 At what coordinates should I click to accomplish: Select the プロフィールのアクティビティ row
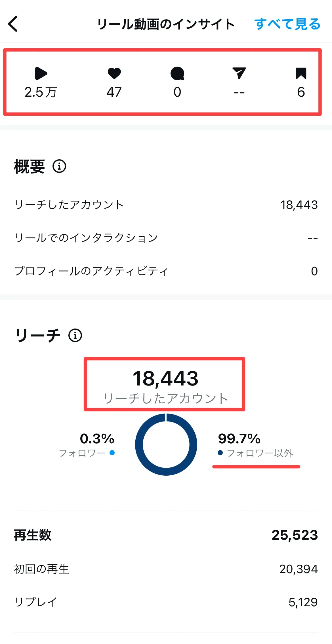point(166,271)
